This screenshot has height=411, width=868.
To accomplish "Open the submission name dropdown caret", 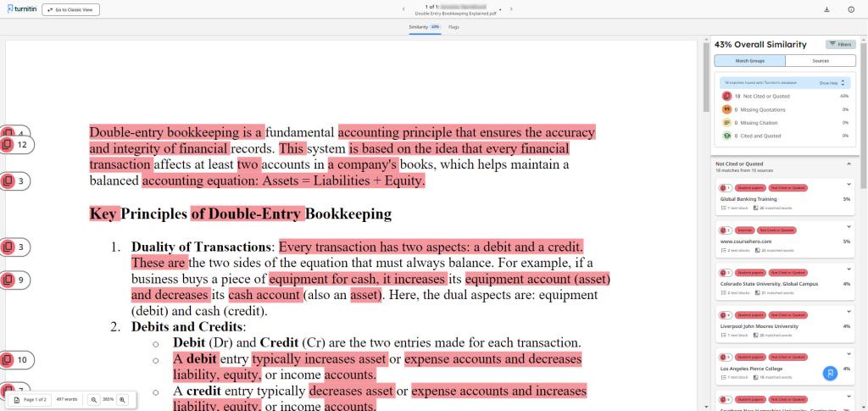I will point(500,9).
